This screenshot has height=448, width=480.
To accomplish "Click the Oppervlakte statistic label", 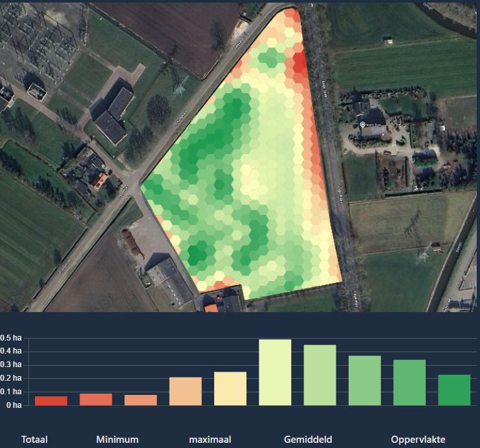I will 418,440.
